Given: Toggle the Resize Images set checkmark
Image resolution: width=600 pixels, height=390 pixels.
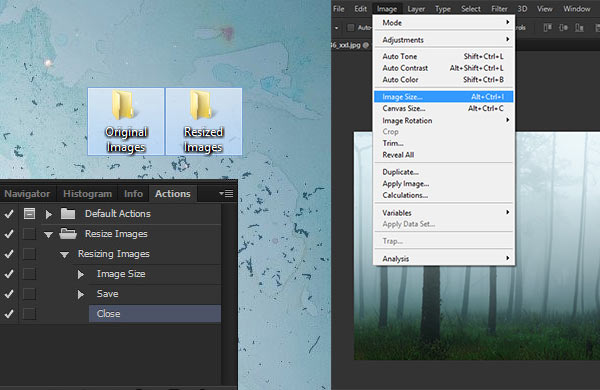Looking at the screenshot, I should coord(9,233).
